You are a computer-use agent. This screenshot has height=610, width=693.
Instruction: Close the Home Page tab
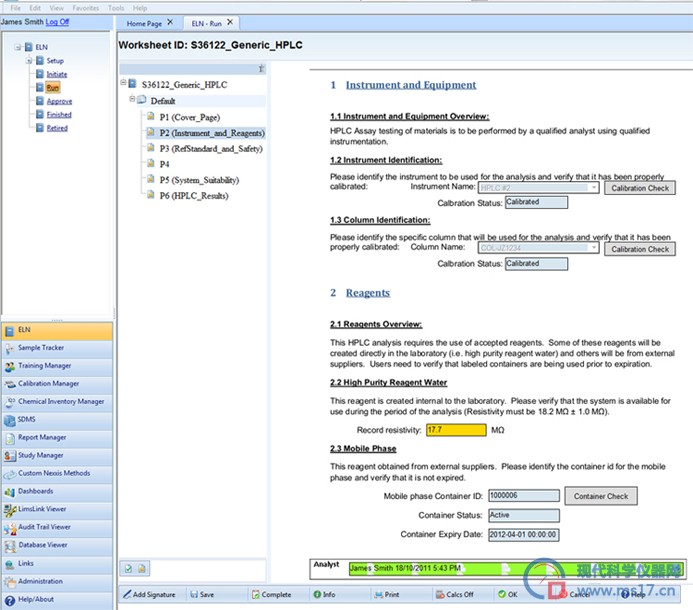(x=170, y=22)
